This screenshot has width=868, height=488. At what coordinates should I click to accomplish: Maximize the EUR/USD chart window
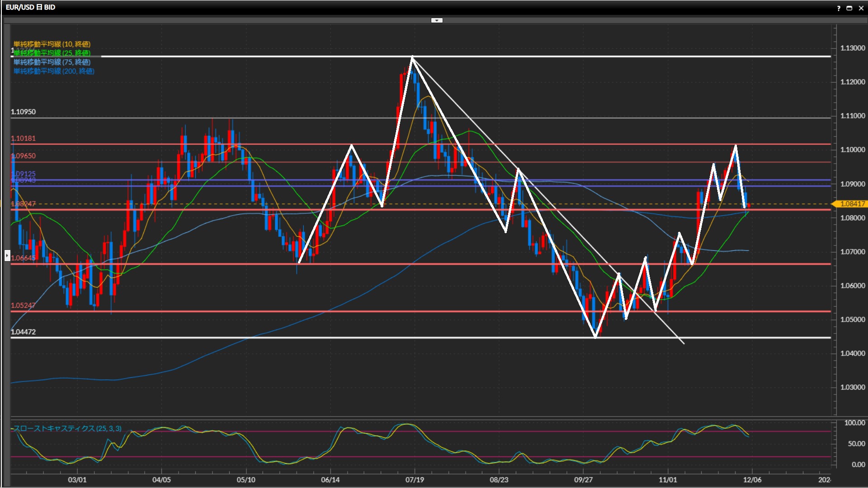coord(849,8)
